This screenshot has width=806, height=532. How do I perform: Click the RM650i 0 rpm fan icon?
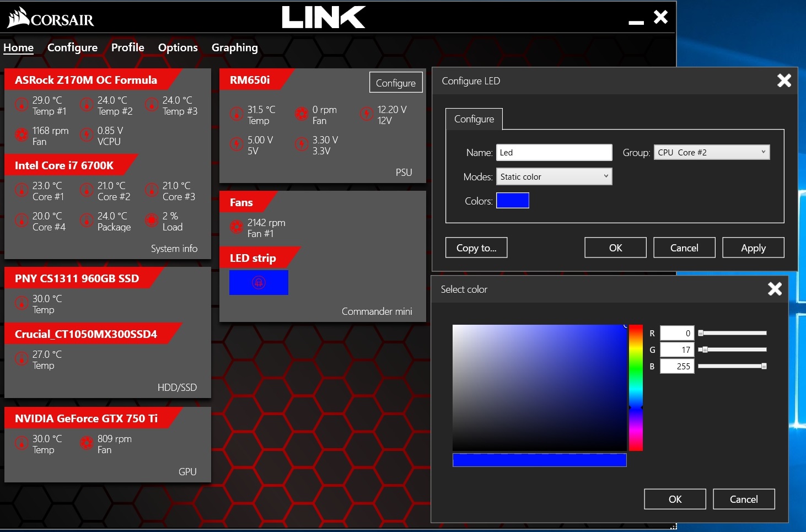(302, 114)
